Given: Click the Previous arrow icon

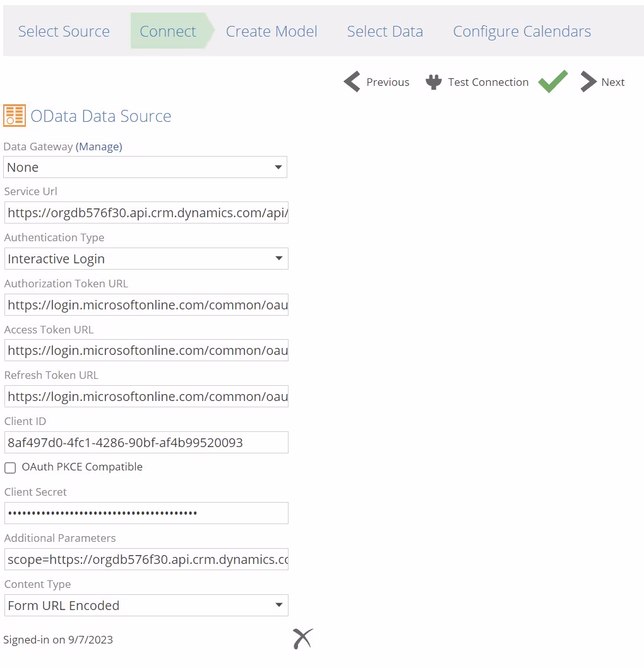Looking at the screenshot, I should click(x=352, y=82).
